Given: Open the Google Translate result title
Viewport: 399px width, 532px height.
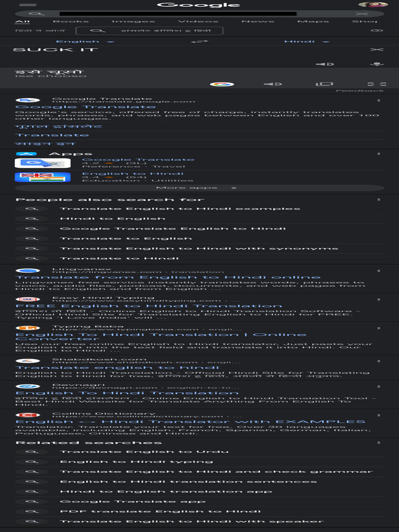Looking at the screenshot, I should click(86, 107).
